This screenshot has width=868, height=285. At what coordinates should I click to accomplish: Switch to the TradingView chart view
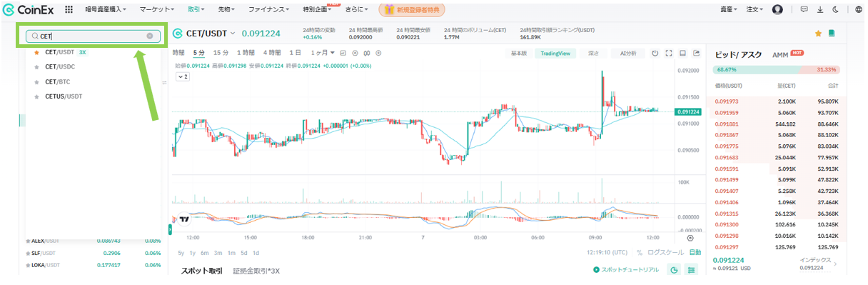click(555, 53)
